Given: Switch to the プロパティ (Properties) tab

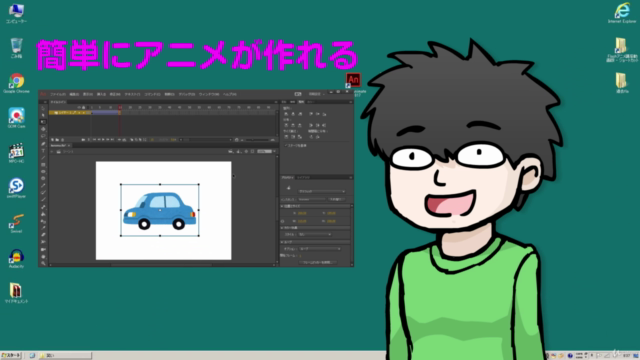Looking at the screenshot, I should click(288, 178).
